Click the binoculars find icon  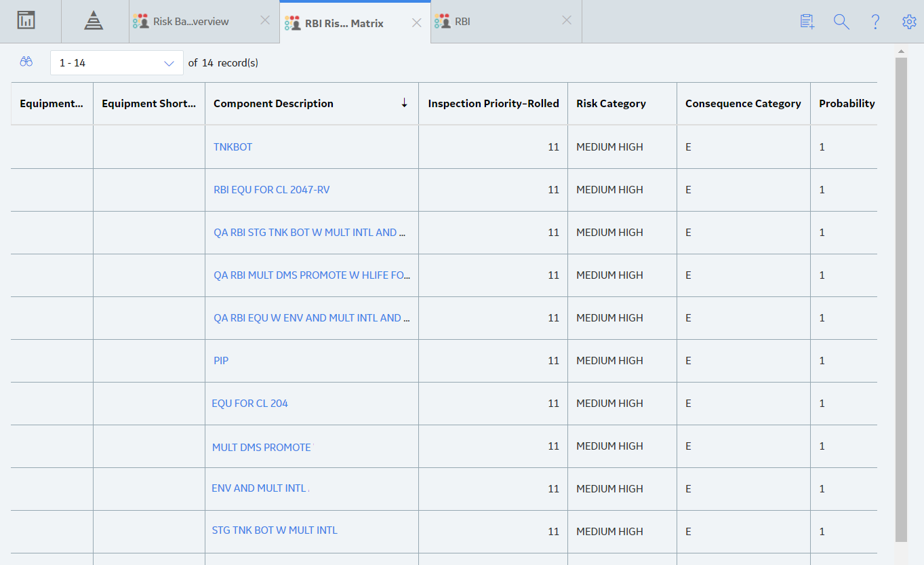[x=26, y=62]
